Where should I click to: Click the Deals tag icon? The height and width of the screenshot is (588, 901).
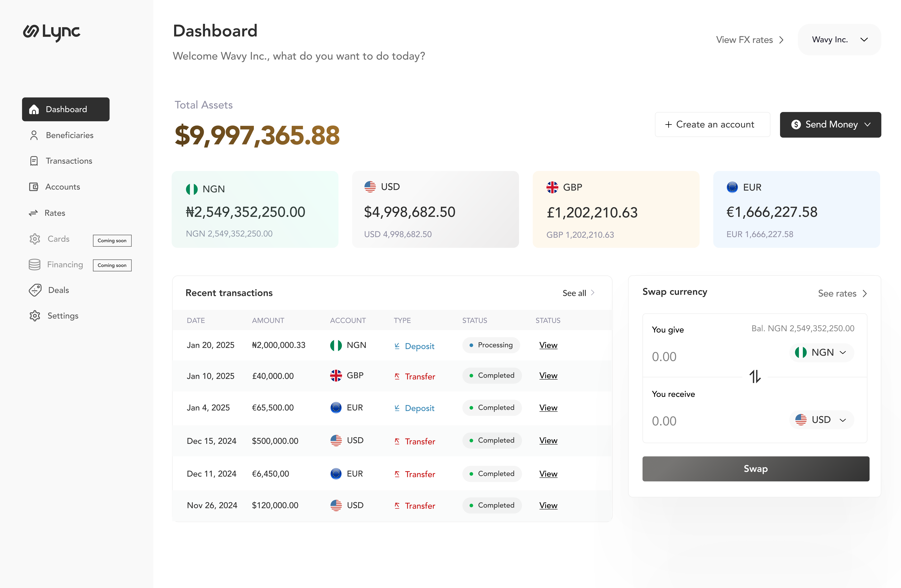[x=35, y=290]
